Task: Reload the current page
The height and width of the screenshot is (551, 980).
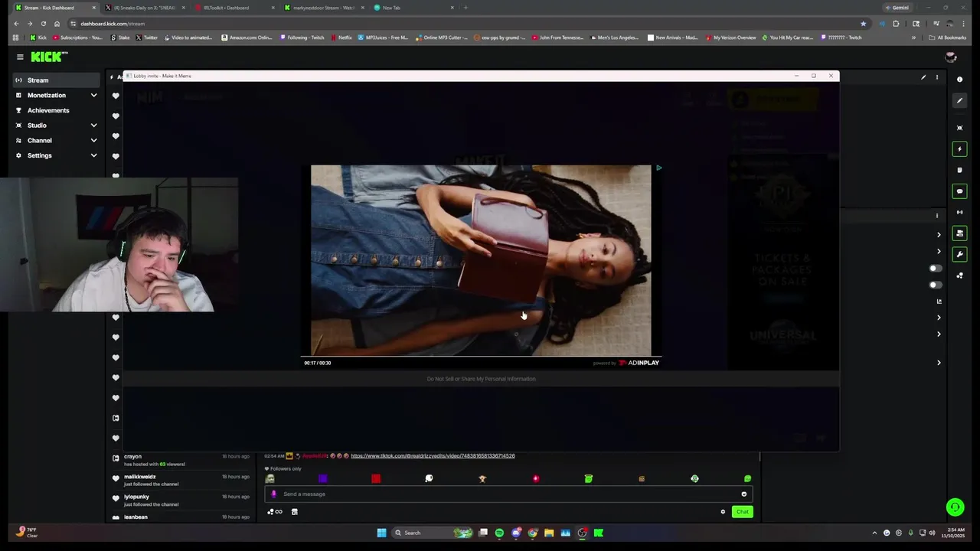Action: point(43,24)
